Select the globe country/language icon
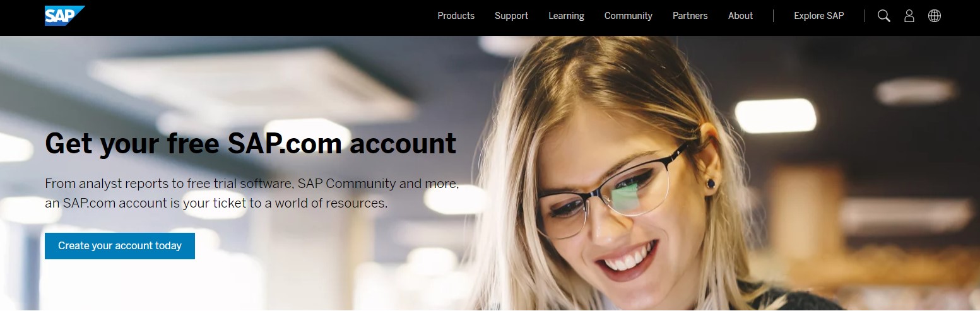Screen dimensions: 980x311 click(x=935, y=16)
